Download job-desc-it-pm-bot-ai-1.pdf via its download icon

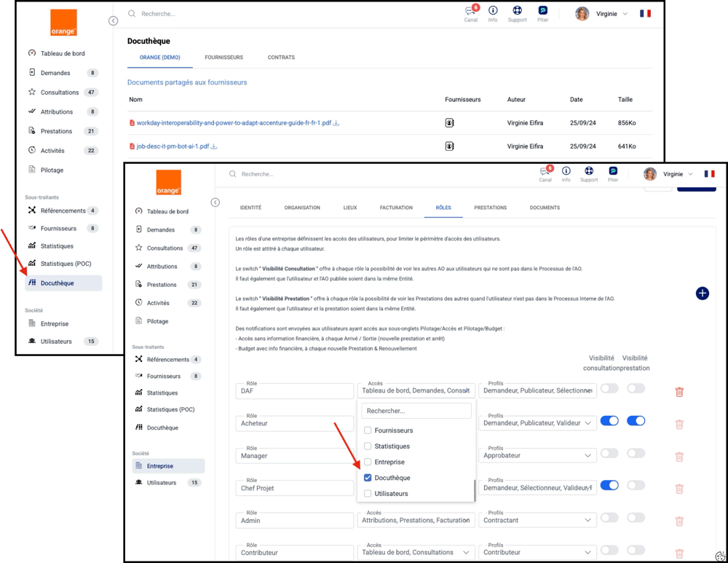pyautogui.click(x=214, y=146)
